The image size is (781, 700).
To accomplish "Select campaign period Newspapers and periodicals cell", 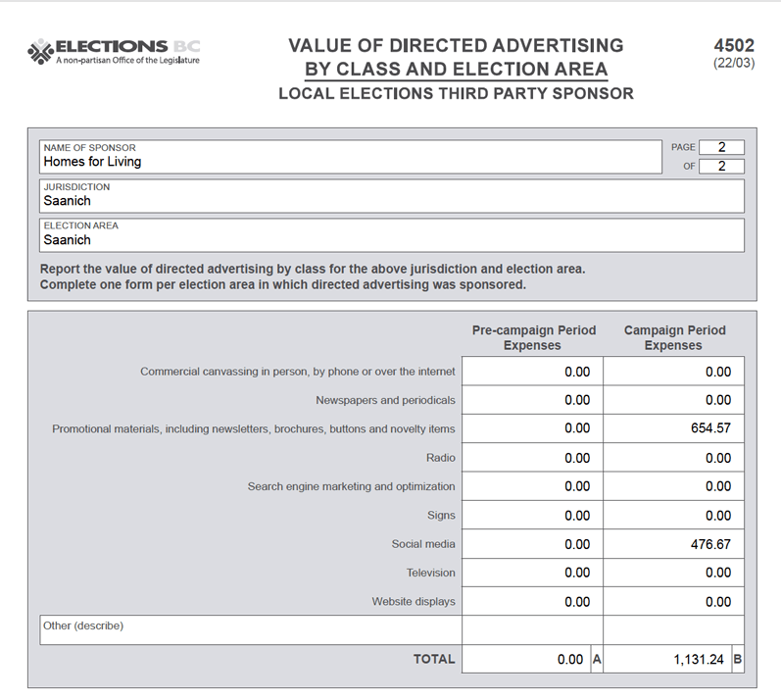I will pos(673,400).
